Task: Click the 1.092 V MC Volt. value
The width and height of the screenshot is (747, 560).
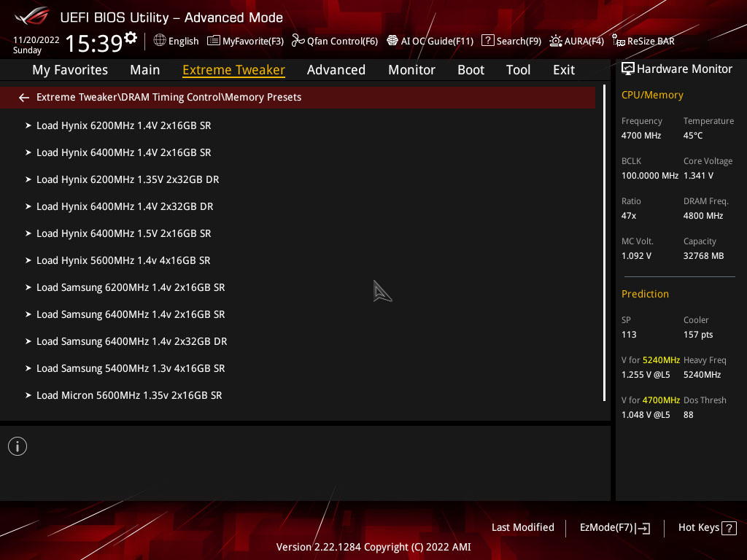Action: click(x=636, y=256)
